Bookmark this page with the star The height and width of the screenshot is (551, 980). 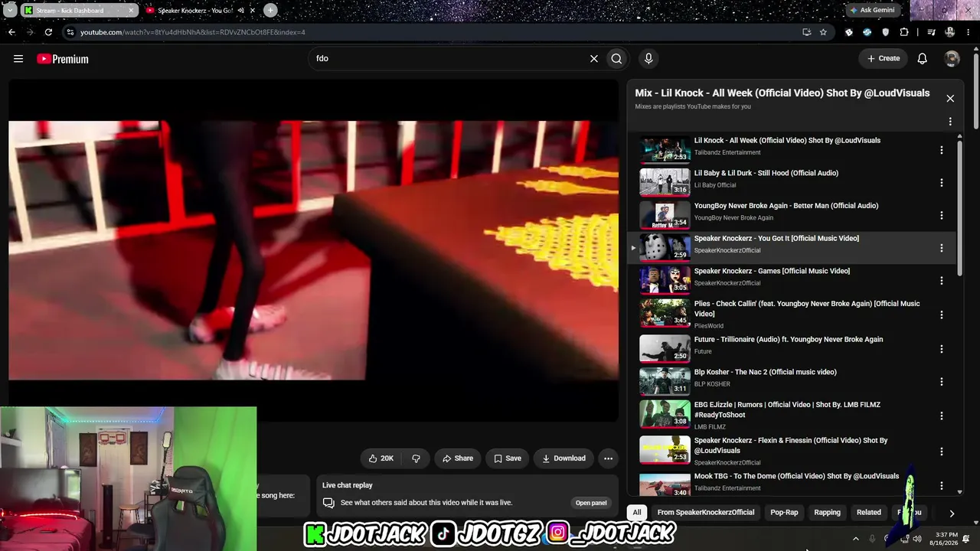click(x=823, y=32)
